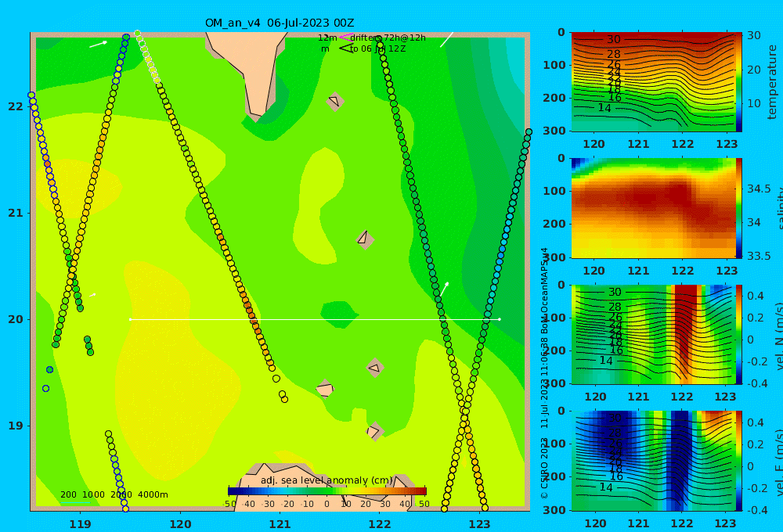The image size is (783, 532).
Task: Click the latitude 21 tick label on map
Action: click(16, 213)
